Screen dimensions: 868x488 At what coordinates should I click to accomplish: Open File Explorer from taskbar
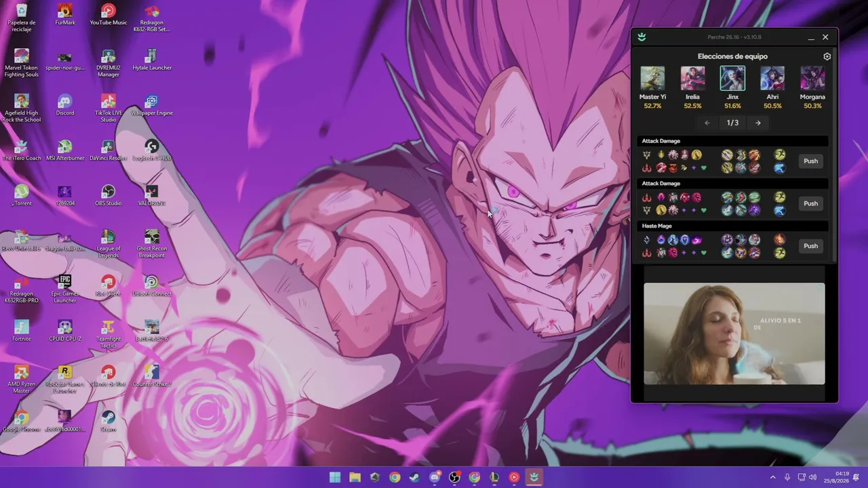[355, 477]
